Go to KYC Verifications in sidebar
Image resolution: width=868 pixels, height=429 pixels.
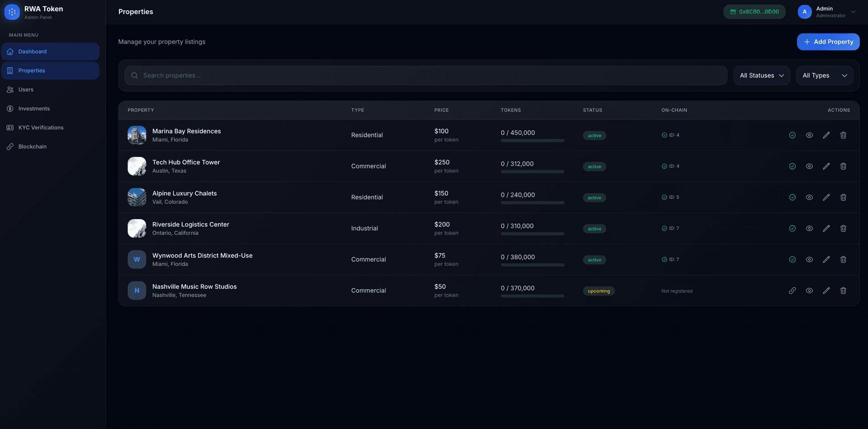click(41, 127)
